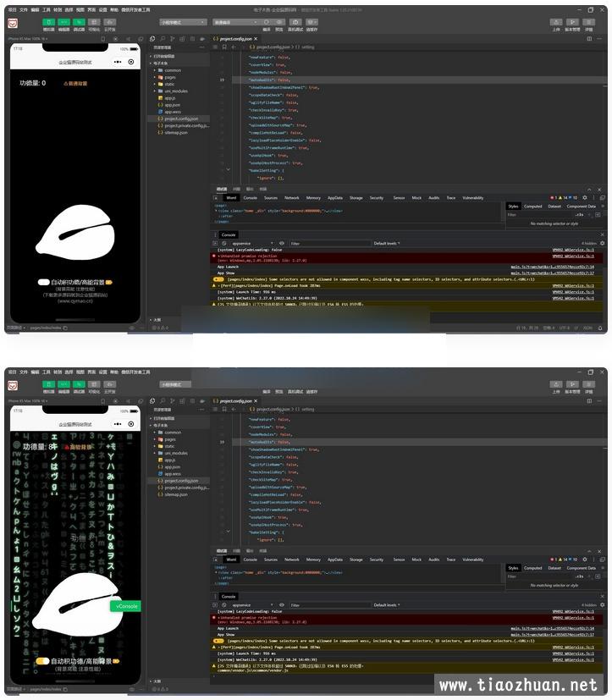The image size is (612, 700).
Task: Open the 普通编译 compile dropdown, upper screenshot
Action: click(236, 22)
